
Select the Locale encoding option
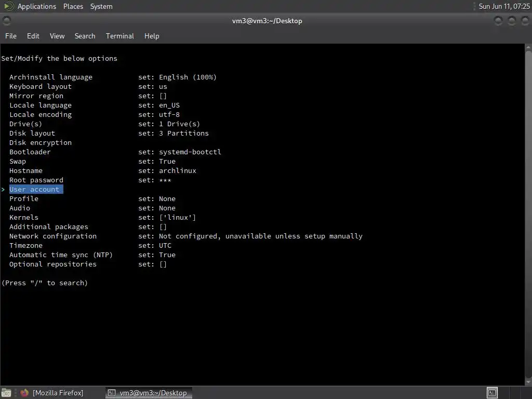click(41, 115)
